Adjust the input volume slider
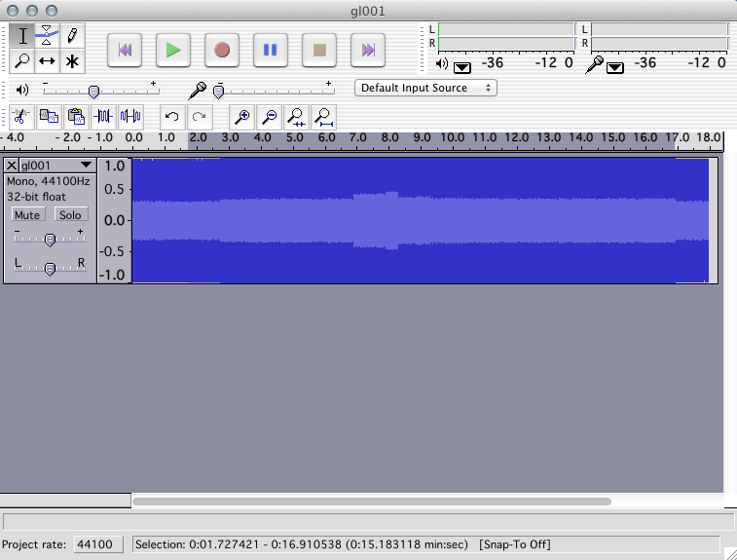Image resolution: width=737 pixels, height=560 pixels. pos(218,92)
